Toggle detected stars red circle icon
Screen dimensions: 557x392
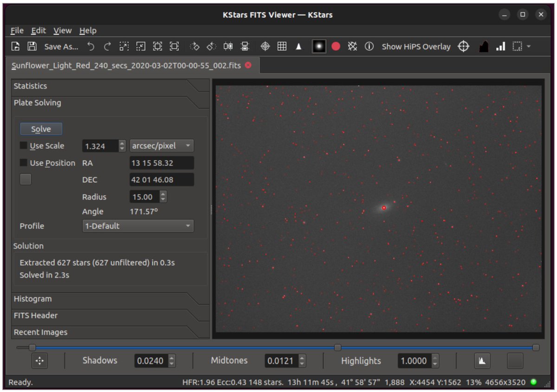[x=336, y=46]
